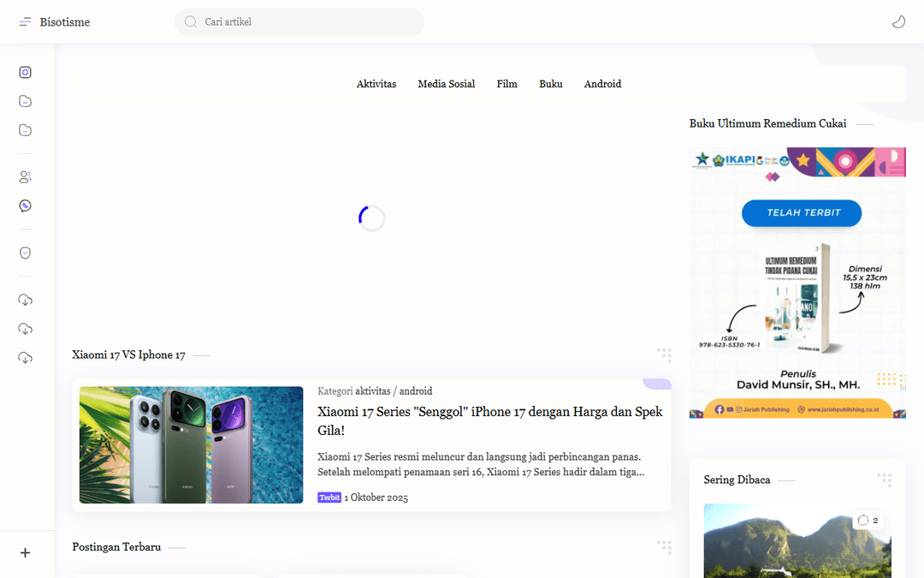Open the Instagram icon in the sidebar

[x=25, y=72]
